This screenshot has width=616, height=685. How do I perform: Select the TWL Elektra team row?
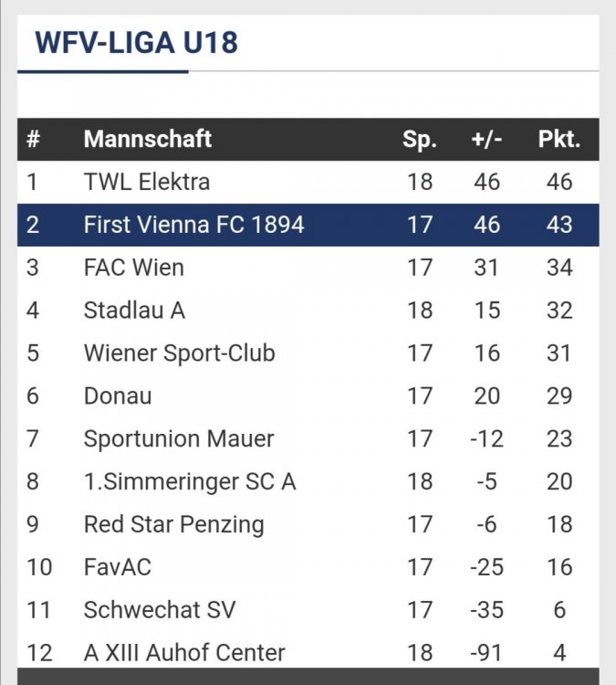click(308, 182)
